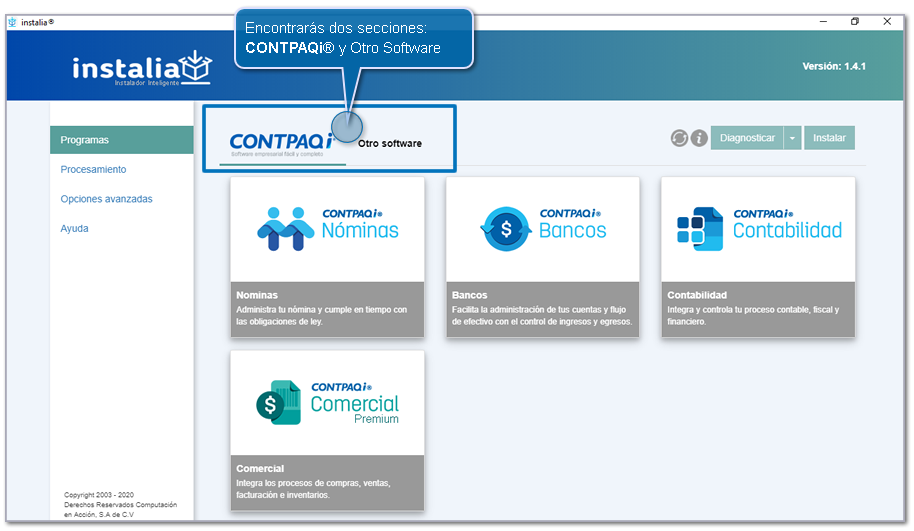Image resolution: width=914 pixels, height=531 pixels.
Task: Restore down the instalia window
Action: pos(855,22)
